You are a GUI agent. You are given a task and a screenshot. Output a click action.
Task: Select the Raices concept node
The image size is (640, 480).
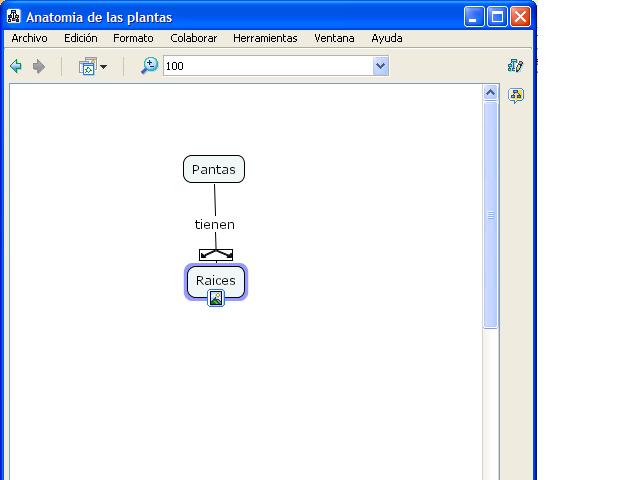[x=215, y=279]
